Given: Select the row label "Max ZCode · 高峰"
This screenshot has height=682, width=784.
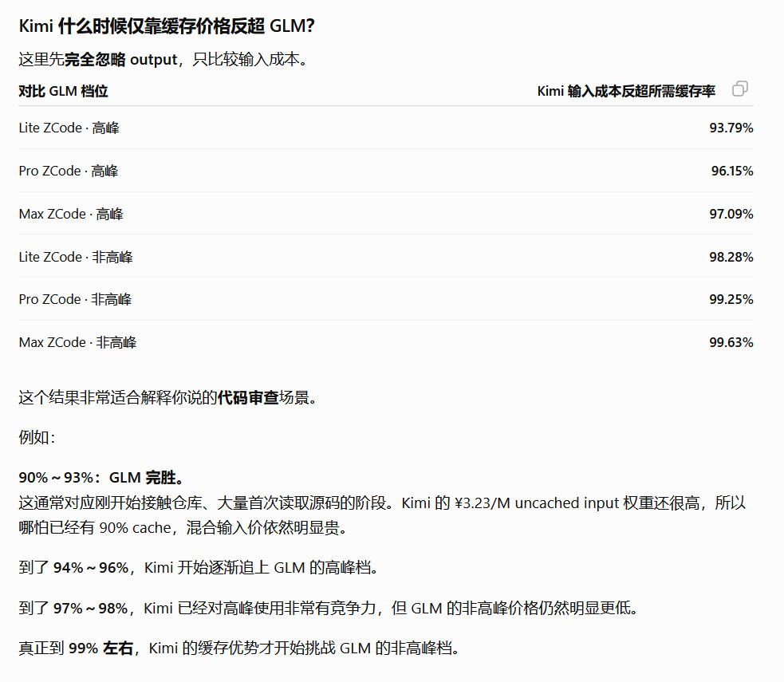Looking at the screenshot, I should tap(71, 214).
